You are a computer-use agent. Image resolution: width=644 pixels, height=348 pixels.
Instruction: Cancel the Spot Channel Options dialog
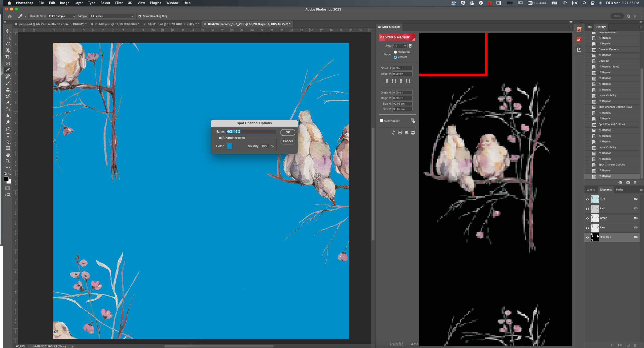[x=288, y=141]
